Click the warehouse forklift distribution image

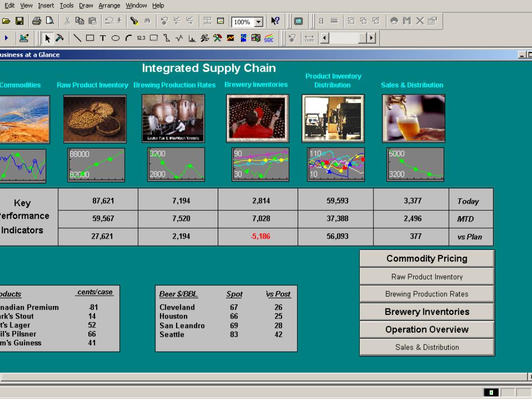point(333,118)
